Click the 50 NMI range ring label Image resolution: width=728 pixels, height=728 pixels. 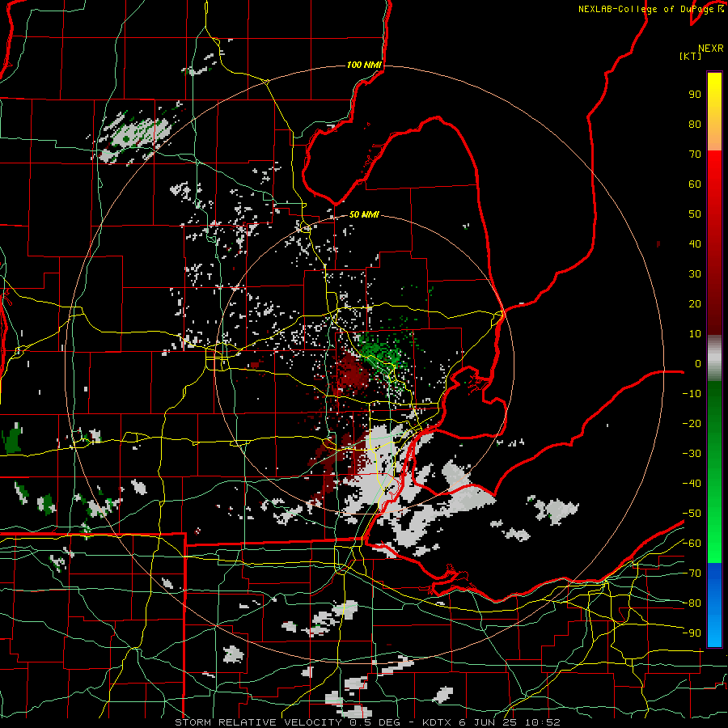pyautogui.click(x=364, y=214)
